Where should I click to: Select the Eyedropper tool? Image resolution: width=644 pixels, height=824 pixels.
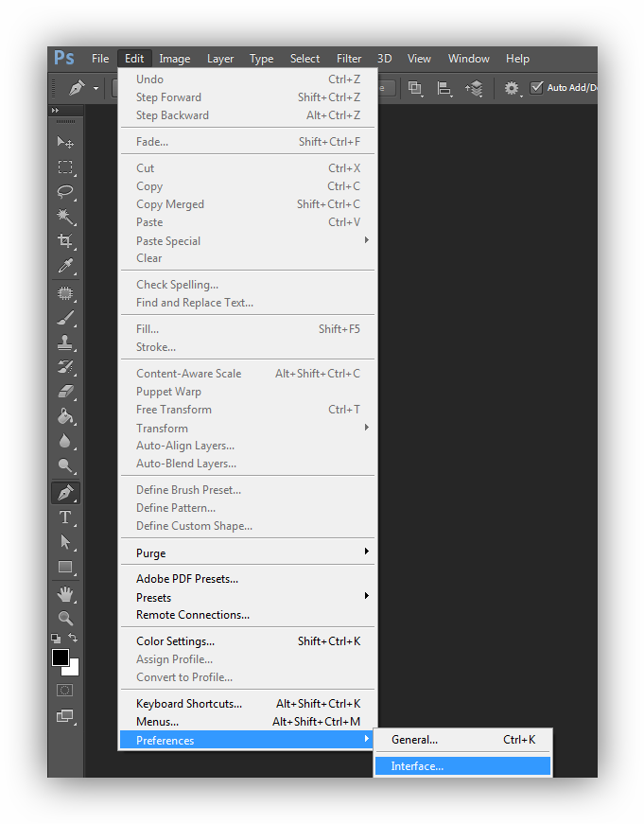(65, 266)
